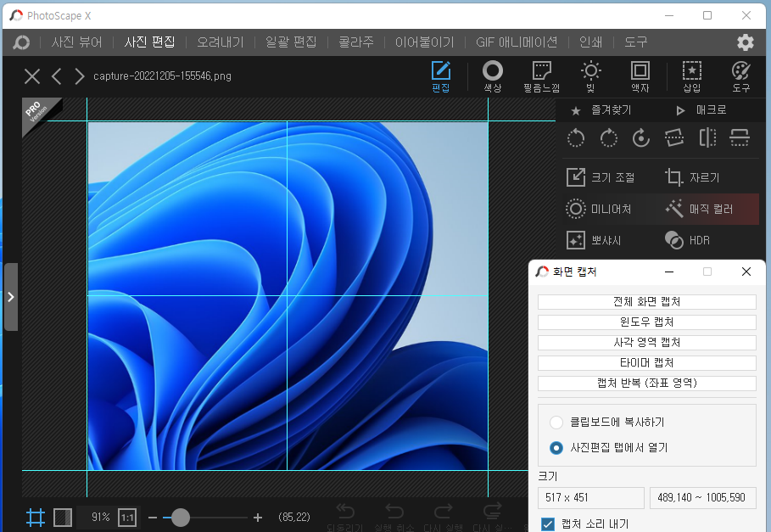
Task: Open the 액자 frame panel
Action: [640, 76]
